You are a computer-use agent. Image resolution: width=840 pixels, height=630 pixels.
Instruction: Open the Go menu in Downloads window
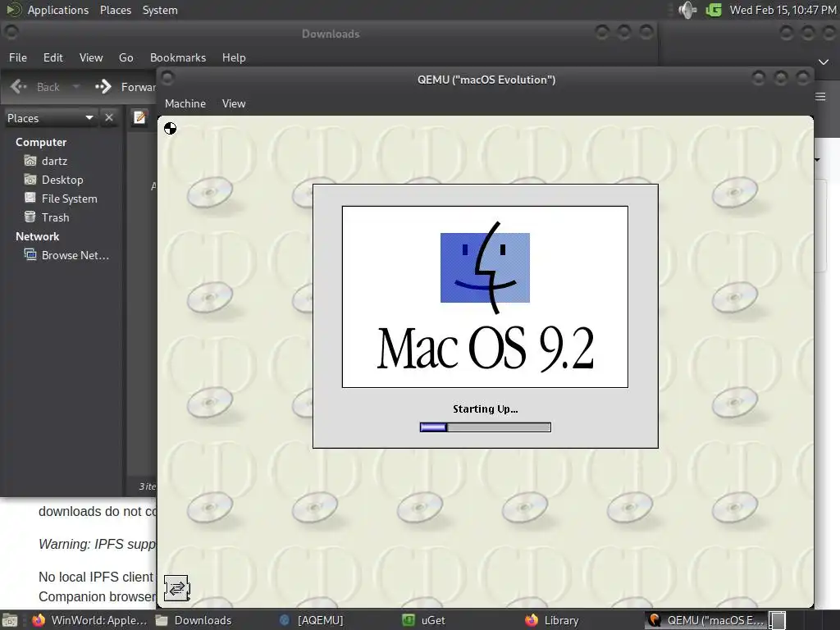[126, 57]
